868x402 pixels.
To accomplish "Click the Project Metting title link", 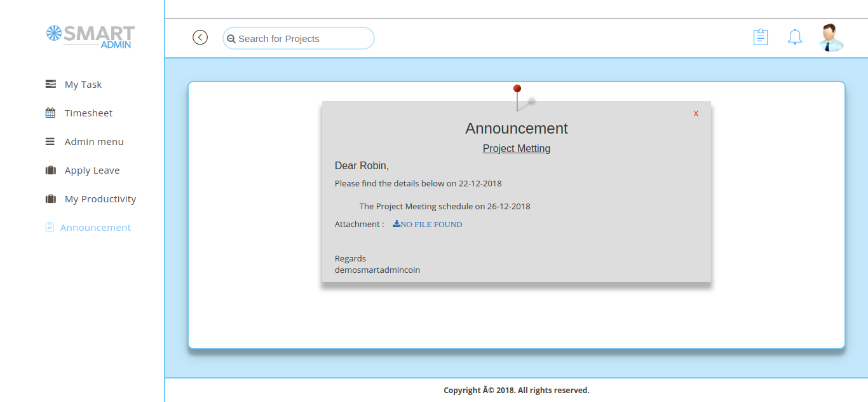I will (x=517, y=148).
